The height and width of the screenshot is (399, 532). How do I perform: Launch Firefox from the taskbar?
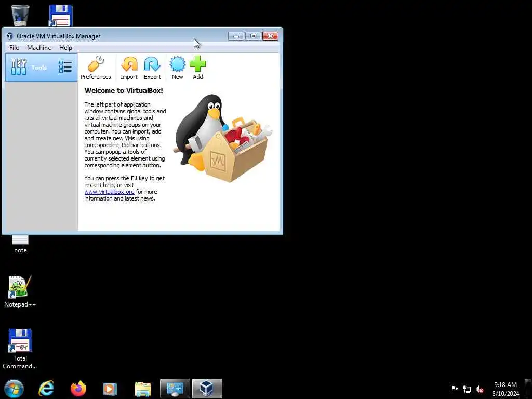(78, 389)
